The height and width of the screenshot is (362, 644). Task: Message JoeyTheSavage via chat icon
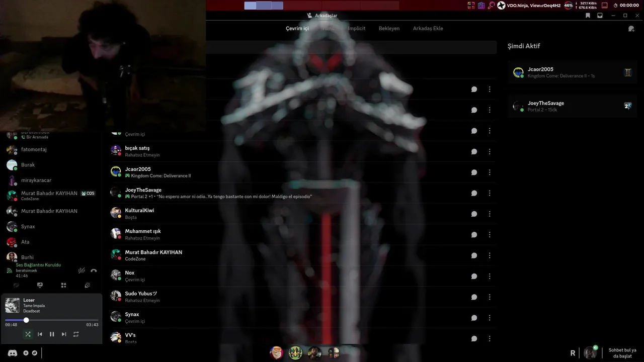[474, 193]
